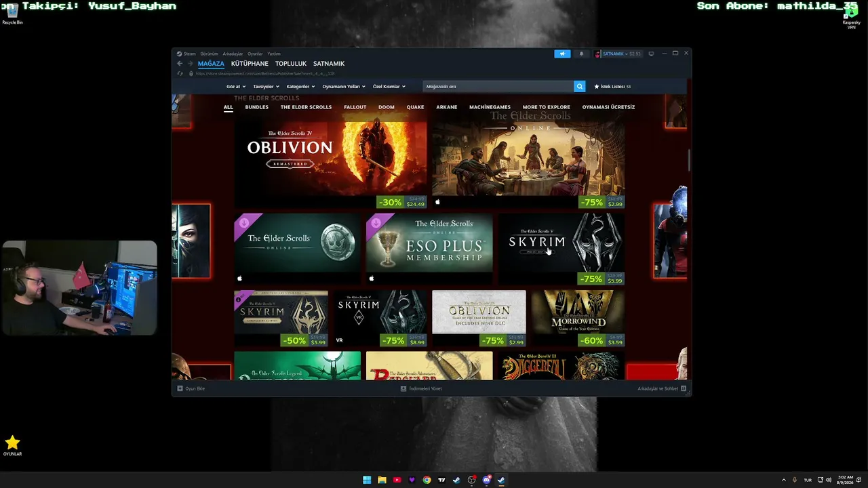Switch Steam to Big Picture mode icon
The height and width of the screenshot is (488, 868).
tap(651, 54)
